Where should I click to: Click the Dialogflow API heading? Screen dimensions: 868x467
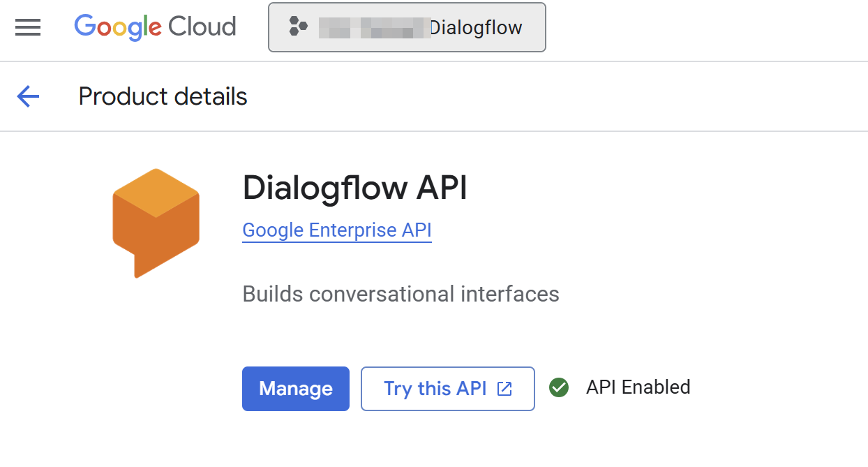click(354, 188)
